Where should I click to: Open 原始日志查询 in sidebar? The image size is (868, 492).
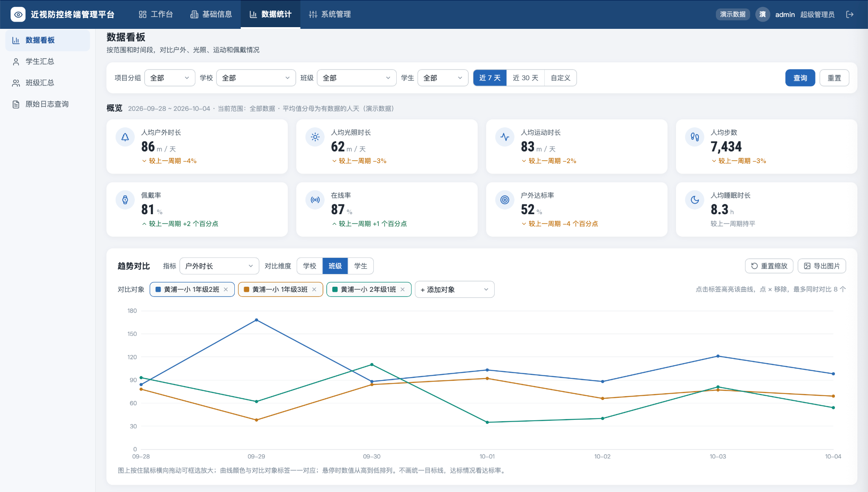(47, 104)
